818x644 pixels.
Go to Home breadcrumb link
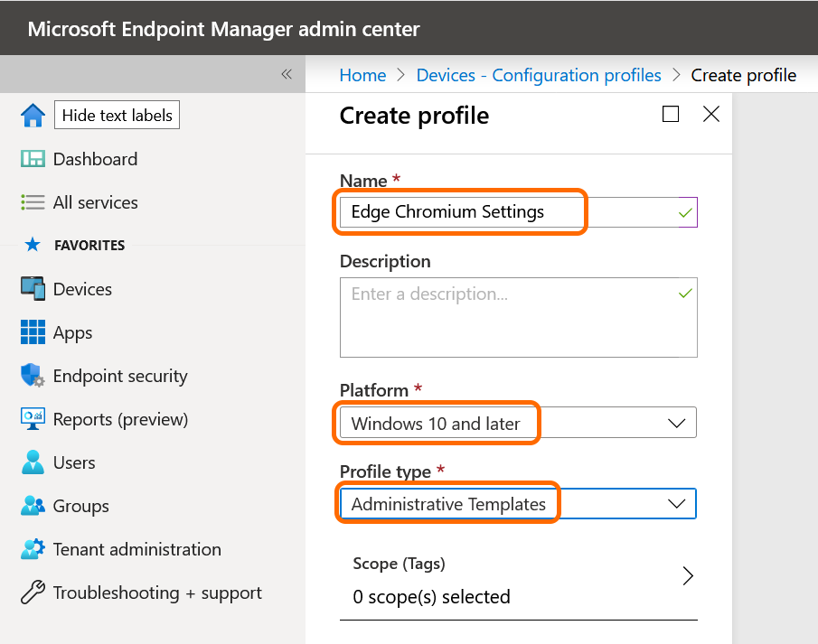click(x=362, y=76)
